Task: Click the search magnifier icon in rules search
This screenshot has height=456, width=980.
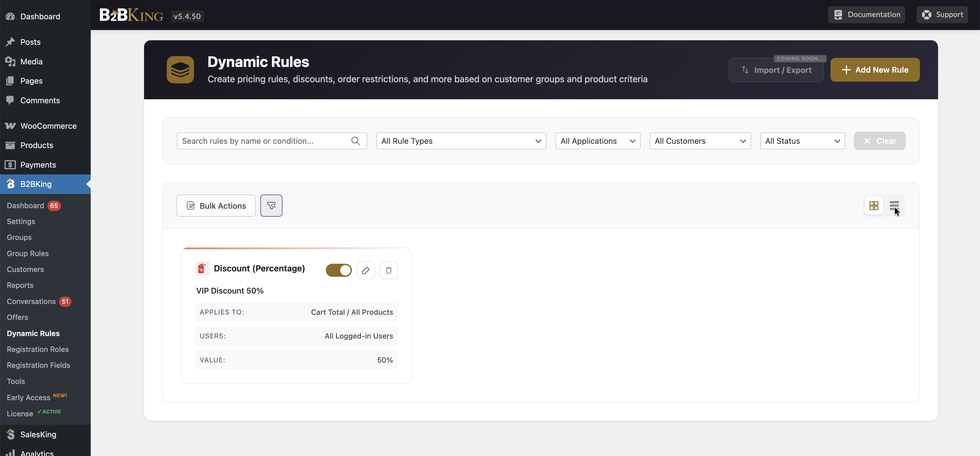Action: click(355, 141)
